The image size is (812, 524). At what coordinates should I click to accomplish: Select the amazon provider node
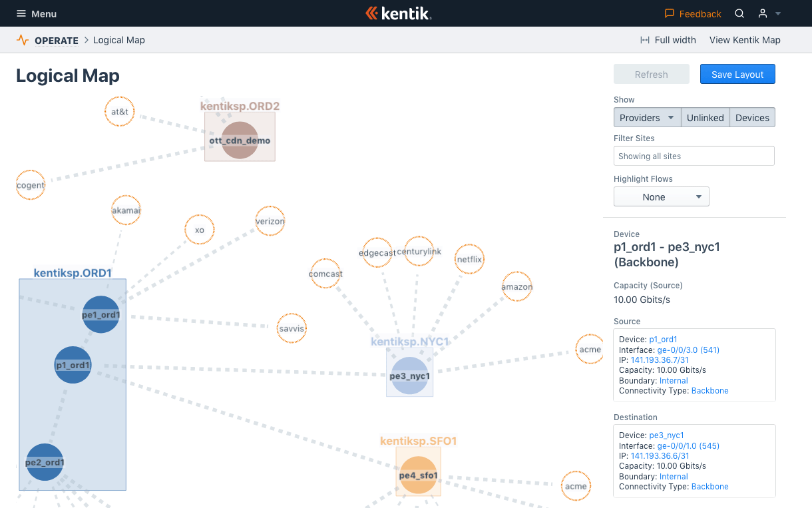tap(517, 286)
